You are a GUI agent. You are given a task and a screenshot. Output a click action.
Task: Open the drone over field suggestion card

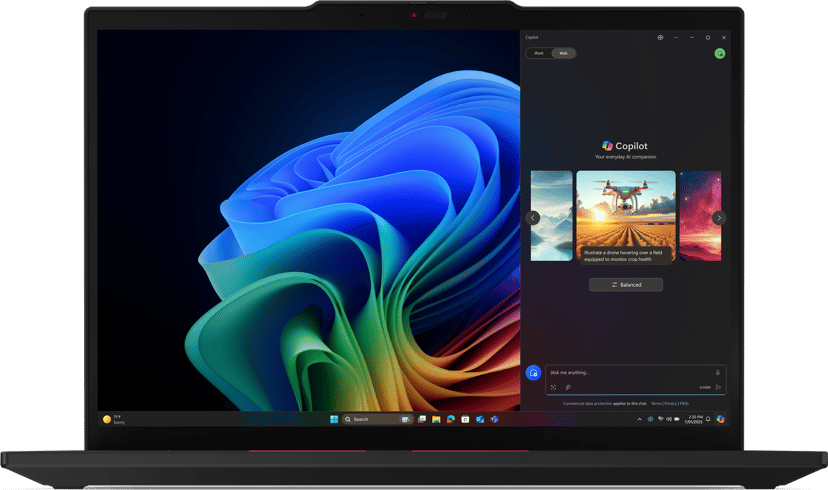[x=626, y=216]
